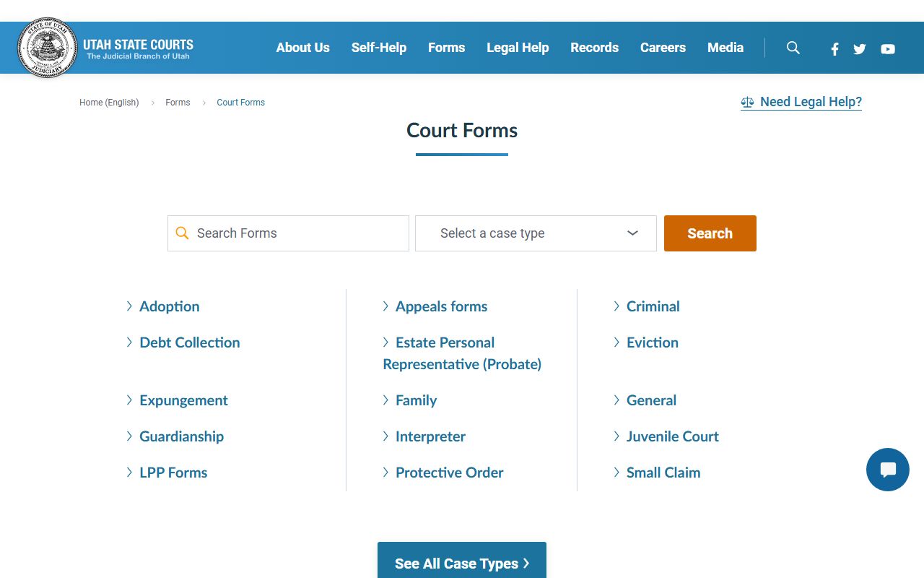Image resolution: width=924 pixels, height=578 pixels.
Task: Open the Records menu
Action: (x=595, y=48)
